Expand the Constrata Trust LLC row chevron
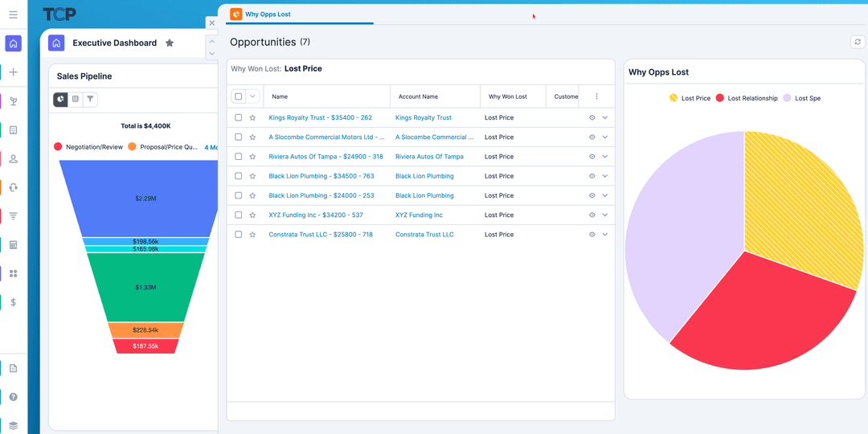 pos(605,235)
